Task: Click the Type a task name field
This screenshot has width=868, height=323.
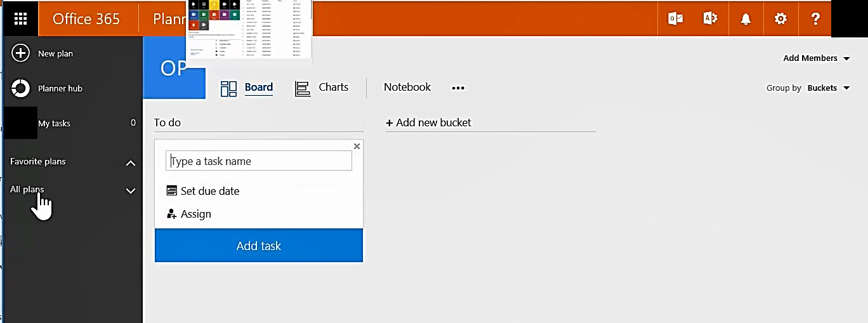Action: (259, 161)
